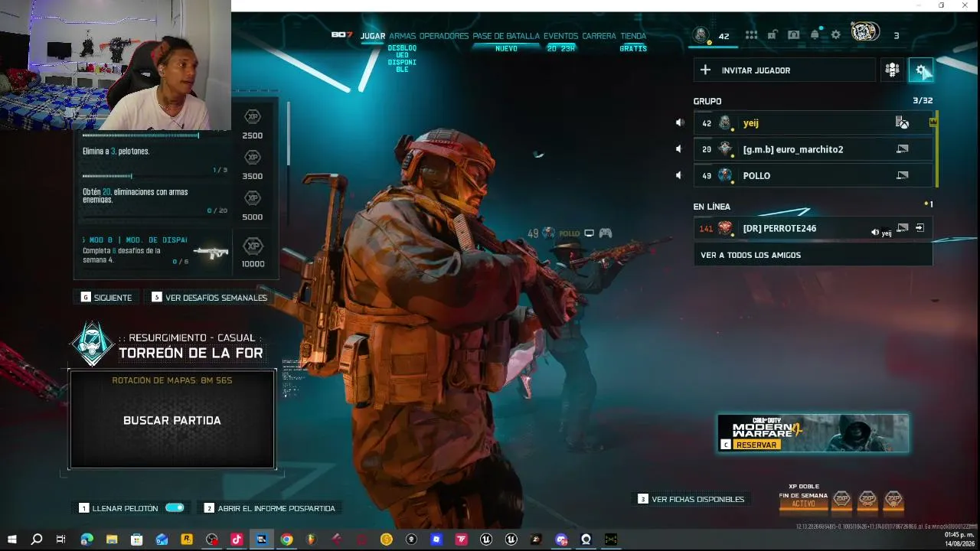
Task: Launch Google Chrome from taskbar
Action: pyautogui.click(x=286, y=540)
